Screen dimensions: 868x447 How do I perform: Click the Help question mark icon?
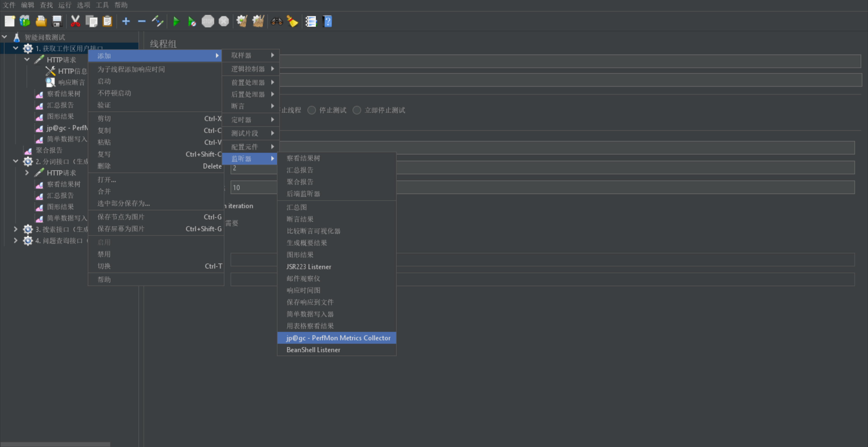[x=327, y=21]
